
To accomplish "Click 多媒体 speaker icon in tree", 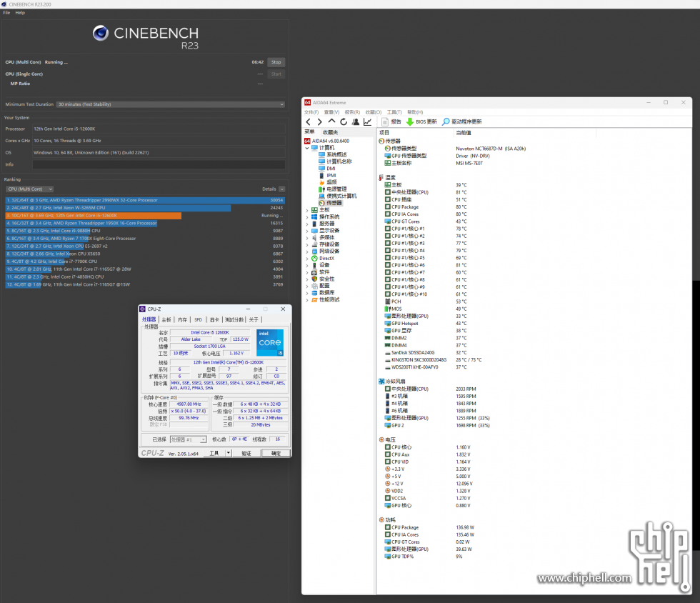I will point(314,238).
